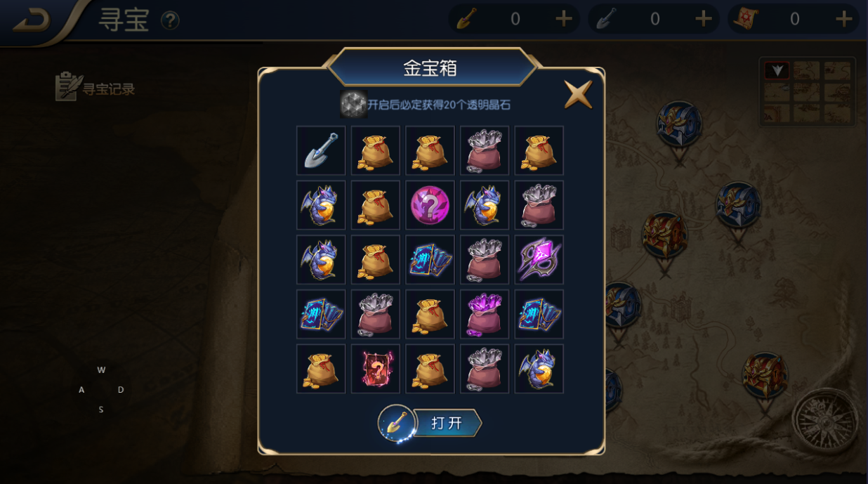Screen dimensions: 868x484
Task: Add more golden shovels with plus
Action: pyautogui.click(x=563, y=19)
